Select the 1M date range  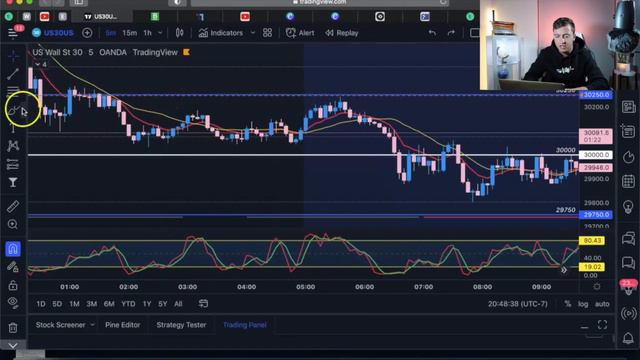click(74, 304)
